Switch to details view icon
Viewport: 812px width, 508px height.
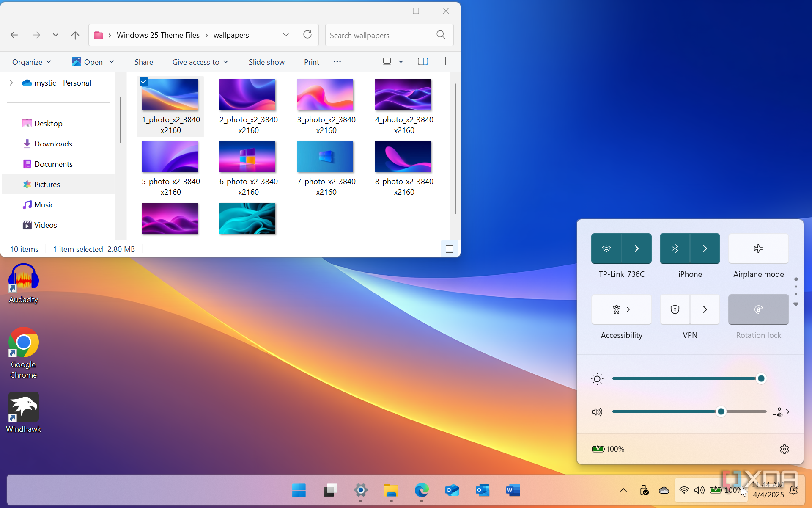point(432,248)
